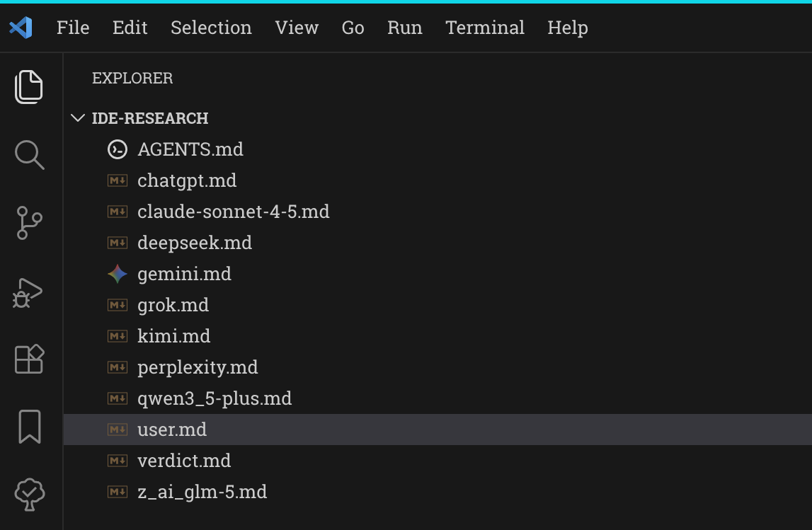
Task: Click the EXPLORER panel title
Action: [132, 78]
